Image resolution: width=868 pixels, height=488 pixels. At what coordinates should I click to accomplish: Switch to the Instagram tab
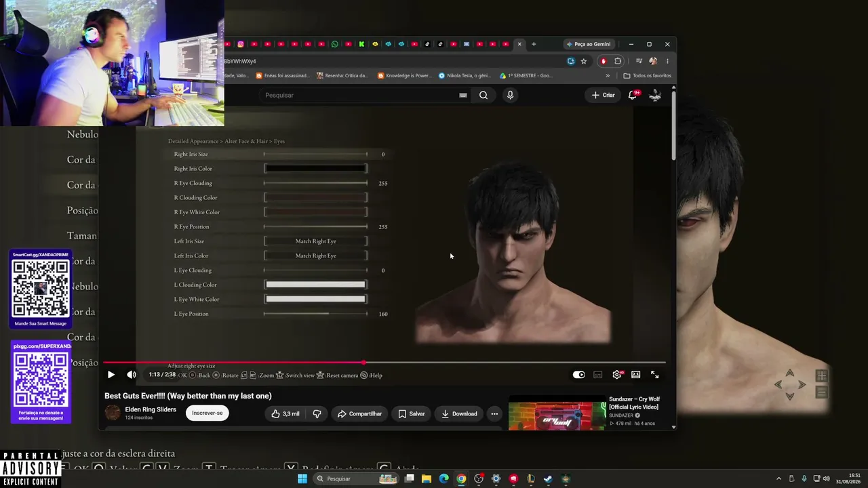coord(241,44)
